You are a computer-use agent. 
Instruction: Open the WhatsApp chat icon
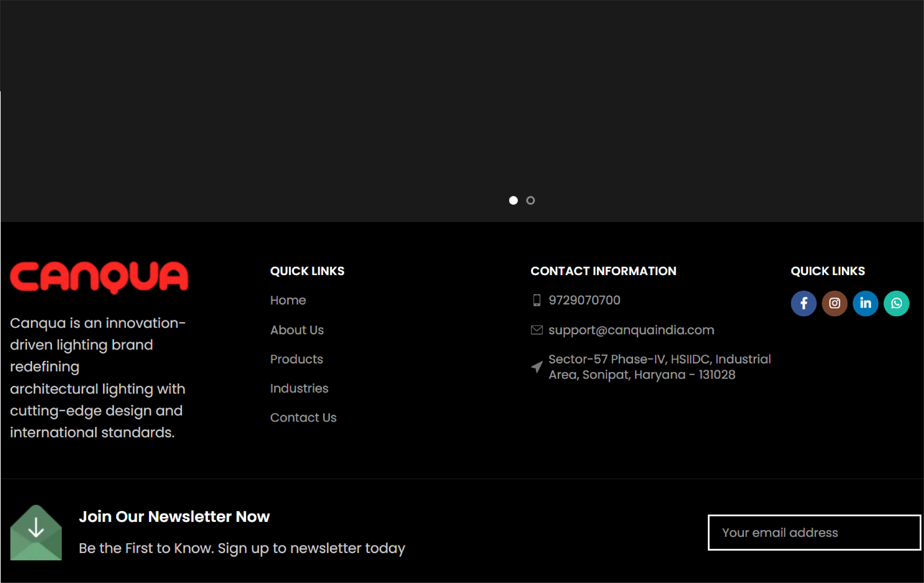click(x=896, y=303)
